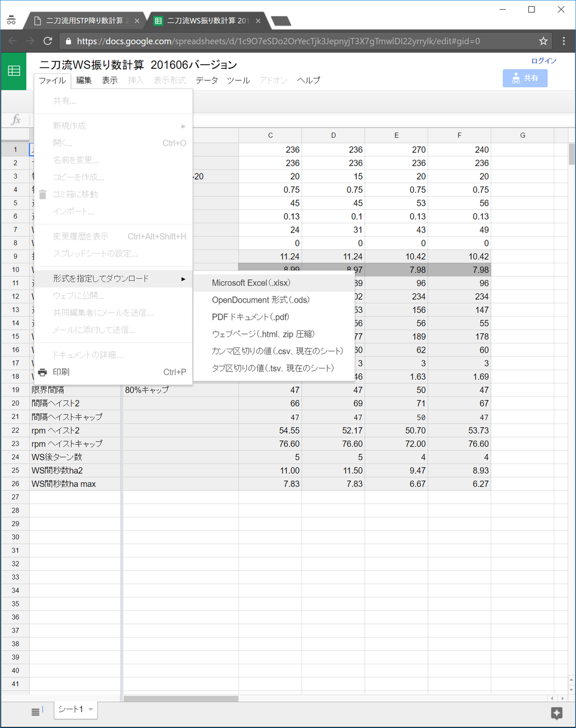576x728 pixels.
Task: Click cell value 270 in column E
Action: [396, 150]
